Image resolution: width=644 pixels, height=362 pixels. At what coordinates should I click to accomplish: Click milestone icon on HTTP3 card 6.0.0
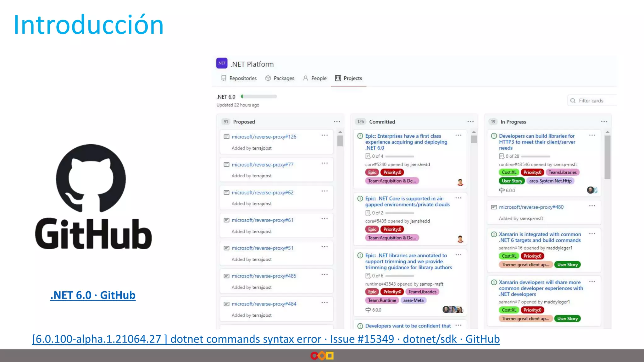pyautogui.click(x=502, y=190)
